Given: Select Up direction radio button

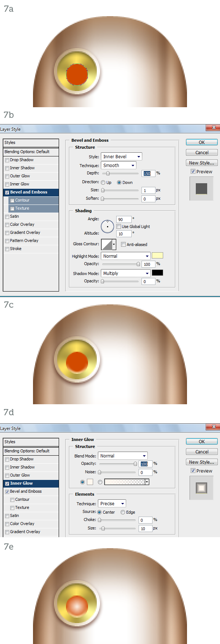Looking at the screenshot, I should pyautogui.click(x=103, y=182).
